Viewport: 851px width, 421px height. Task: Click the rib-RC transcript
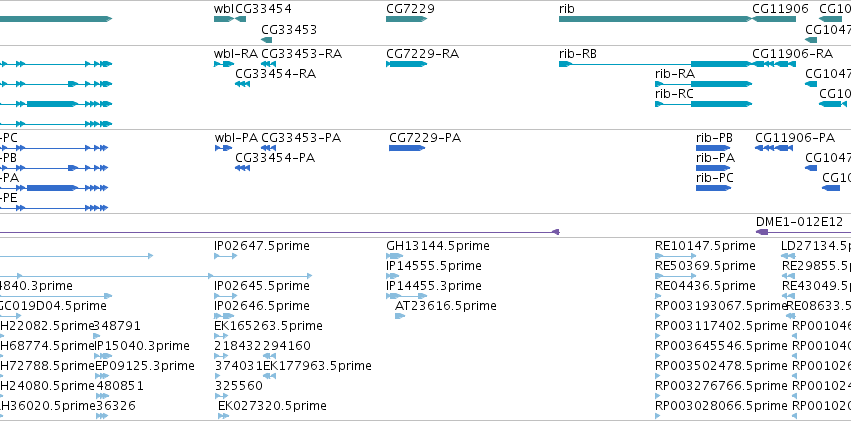(x=703, y=104)
